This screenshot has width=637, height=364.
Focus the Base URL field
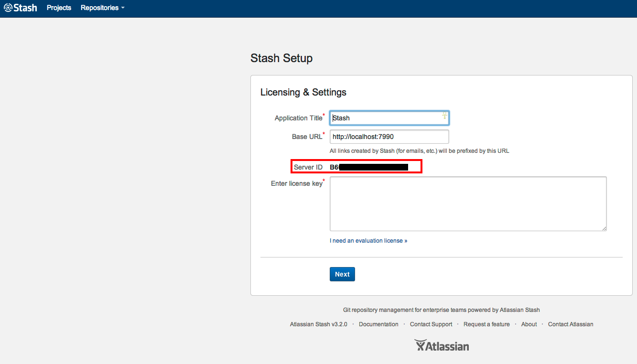click(x=389, y=137)
